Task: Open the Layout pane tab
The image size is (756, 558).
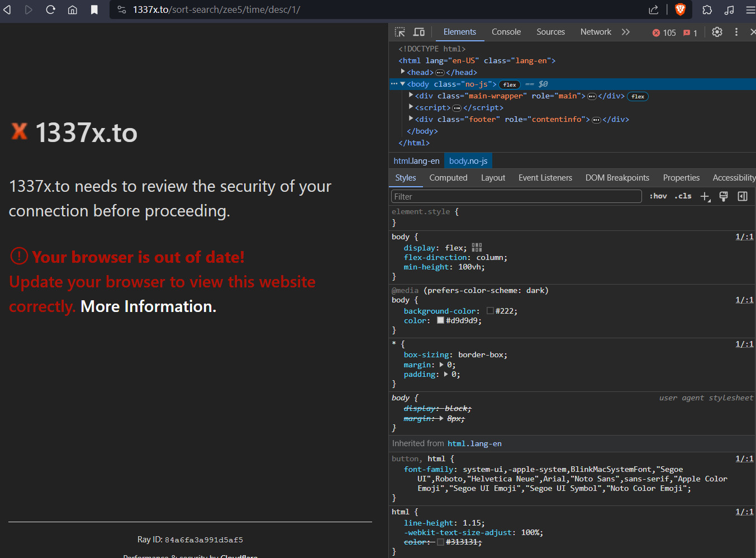Action: click(x=493, y=178)
